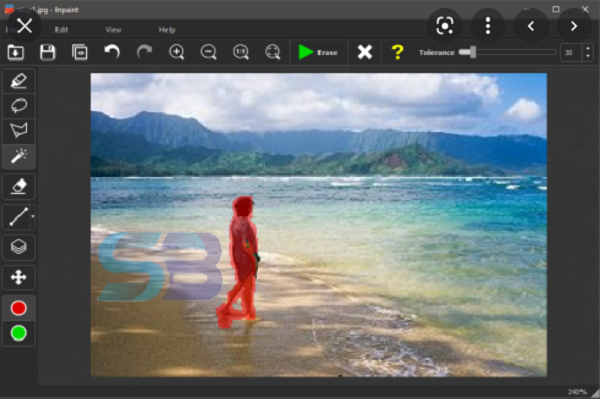
Task: Select the Magic wand tool
Action: [19, 156]
